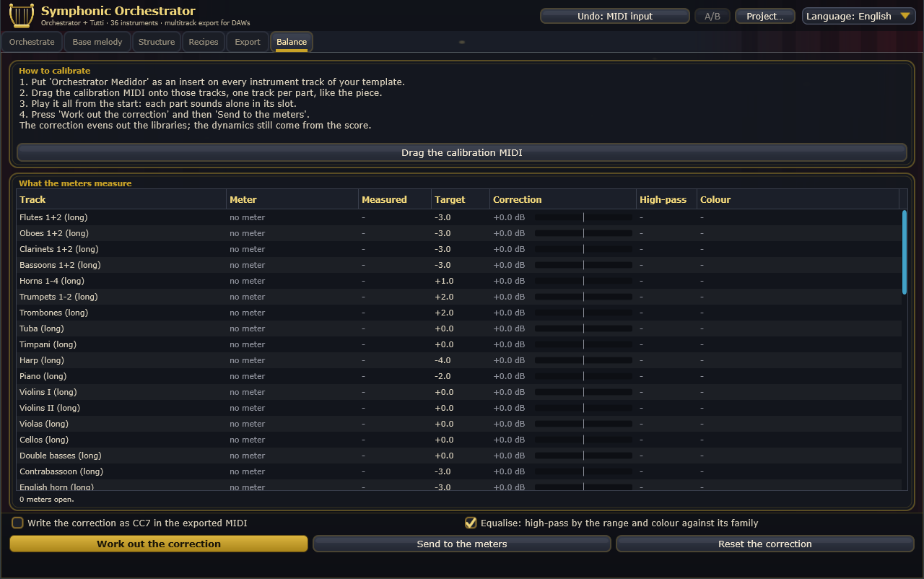The image size is (924, 579).
Task: Click Reset the correction
Action: coord(765,544)
